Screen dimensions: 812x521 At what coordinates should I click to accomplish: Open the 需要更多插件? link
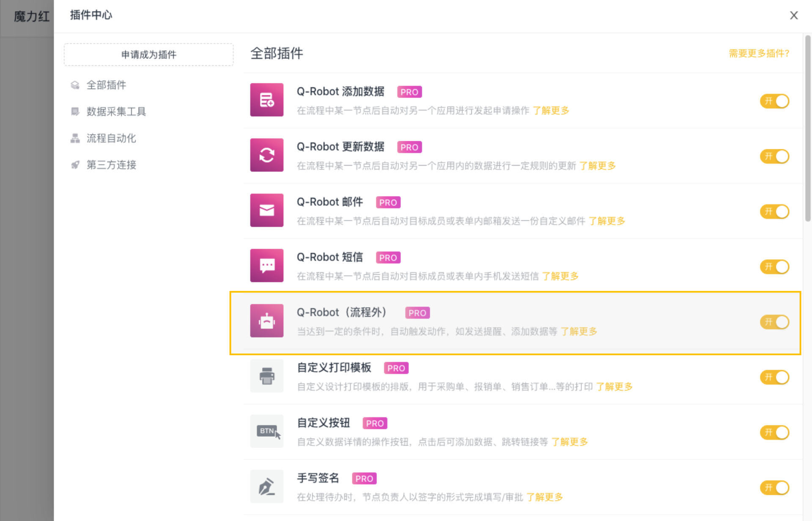coord(759,53)
